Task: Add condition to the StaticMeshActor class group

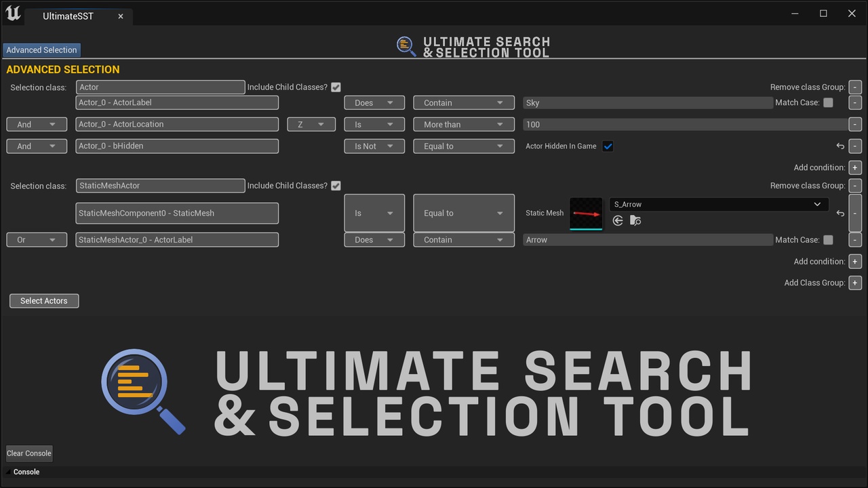Action: coord(855,262)
